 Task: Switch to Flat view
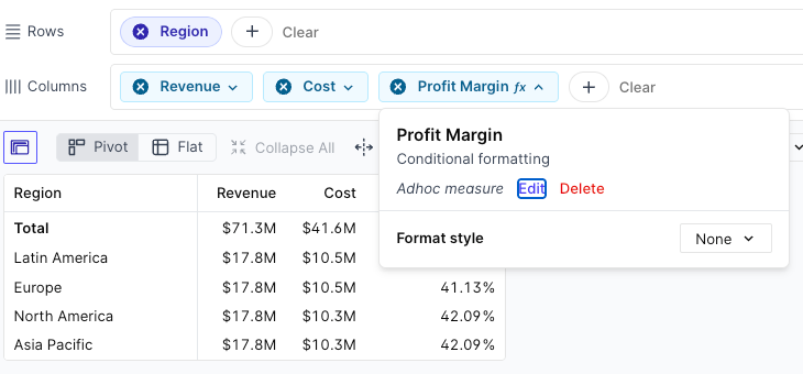coord(177,148)
